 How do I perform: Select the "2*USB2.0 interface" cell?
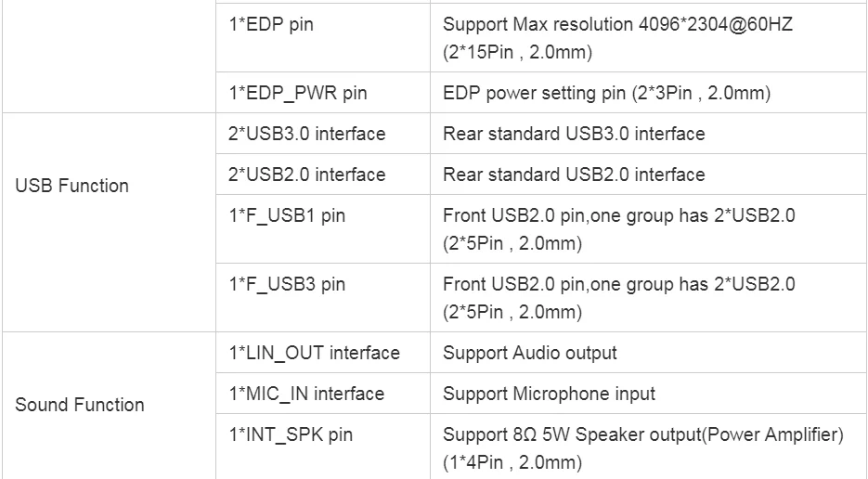[306, 175]
